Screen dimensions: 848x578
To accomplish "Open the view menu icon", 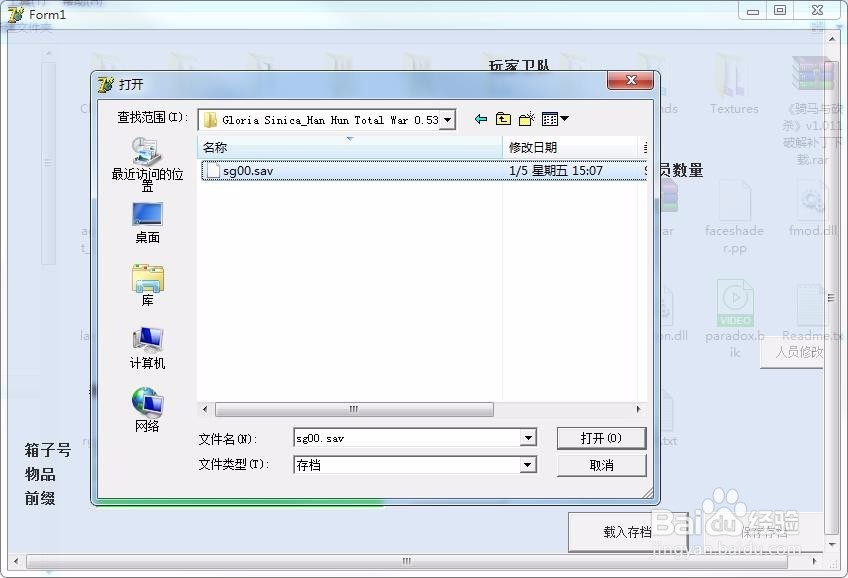I will 555,119.
